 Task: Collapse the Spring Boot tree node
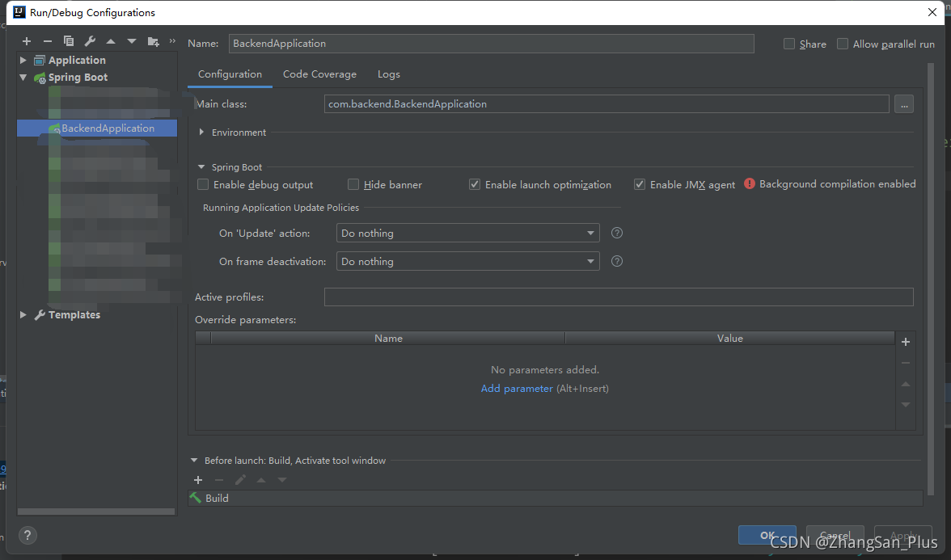tap(23, 78)
